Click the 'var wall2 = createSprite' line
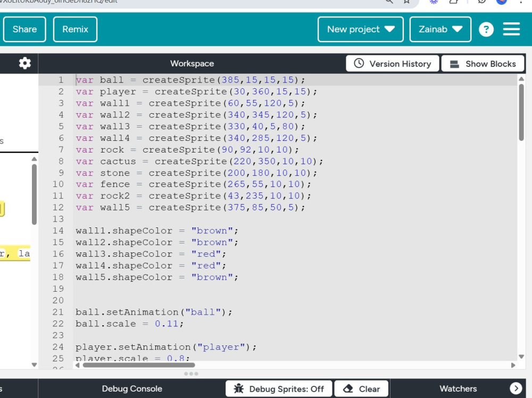Screen dimensions: 532x398 click(x=196, y=115)
